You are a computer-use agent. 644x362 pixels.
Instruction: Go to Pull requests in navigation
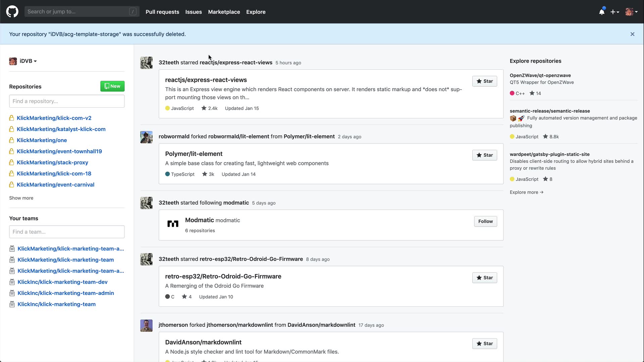[162, 12]
